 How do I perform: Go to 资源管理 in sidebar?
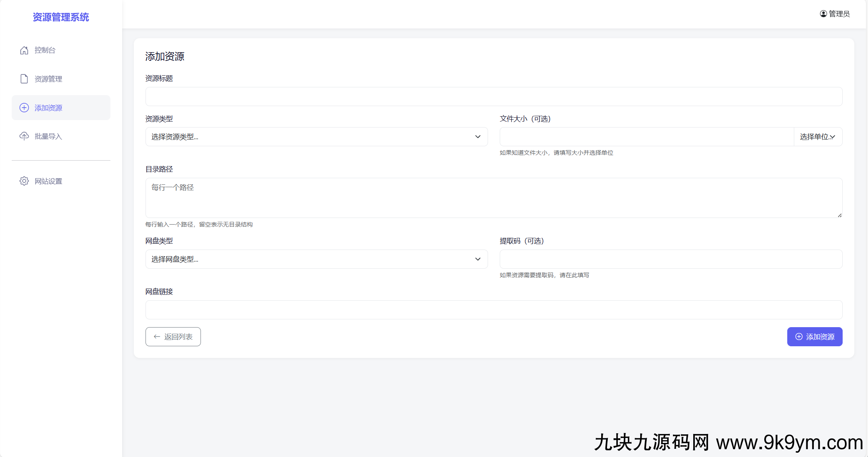pyautogui.click(x=48, y=79)
